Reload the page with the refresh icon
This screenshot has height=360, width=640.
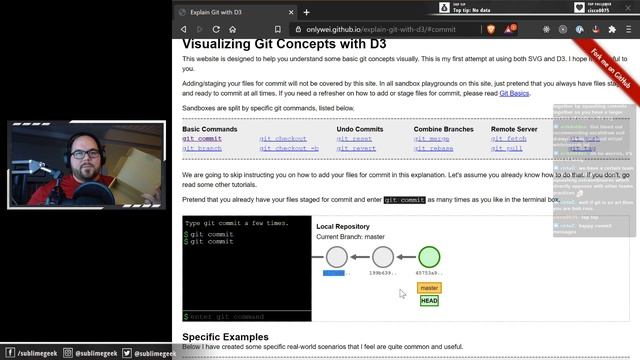[x=216, y=29]
